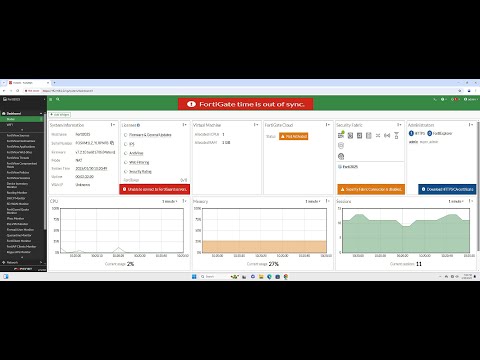Click the shield icon in Security Fabric widget
Image resolution: width=480 pixels, height=360 pixels.
pos(341,146)
